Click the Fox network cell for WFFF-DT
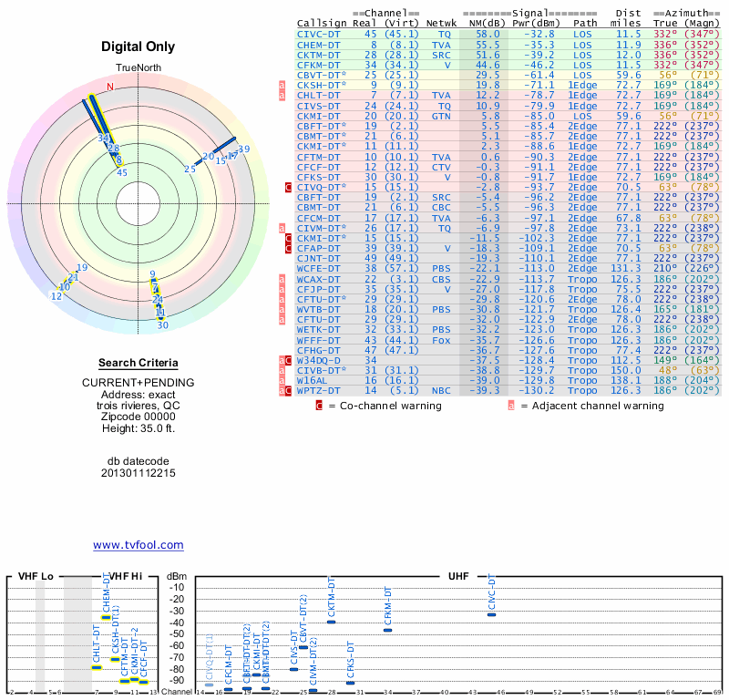 click(441, 341)
